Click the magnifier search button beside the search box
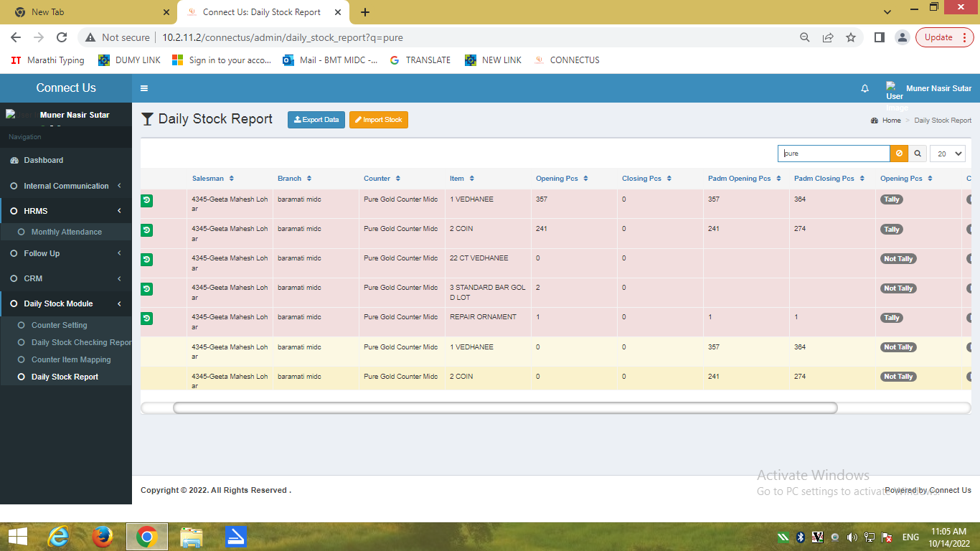Image resolution: width=980 pixels, height=551 pixels. [917, 154]
